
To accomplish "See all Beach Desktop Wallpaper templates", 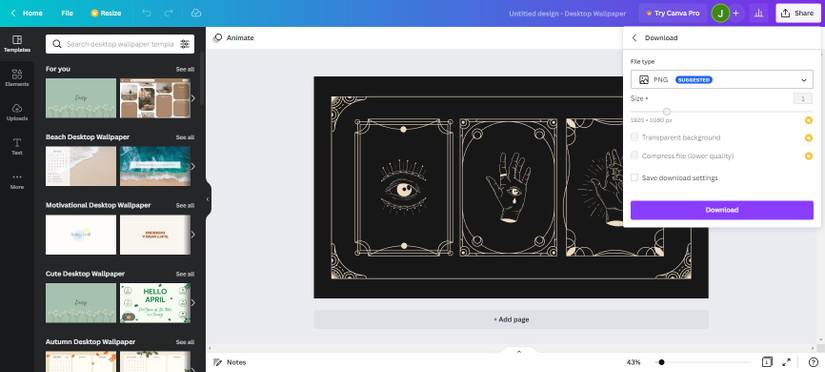I will (x=185, y=137).
